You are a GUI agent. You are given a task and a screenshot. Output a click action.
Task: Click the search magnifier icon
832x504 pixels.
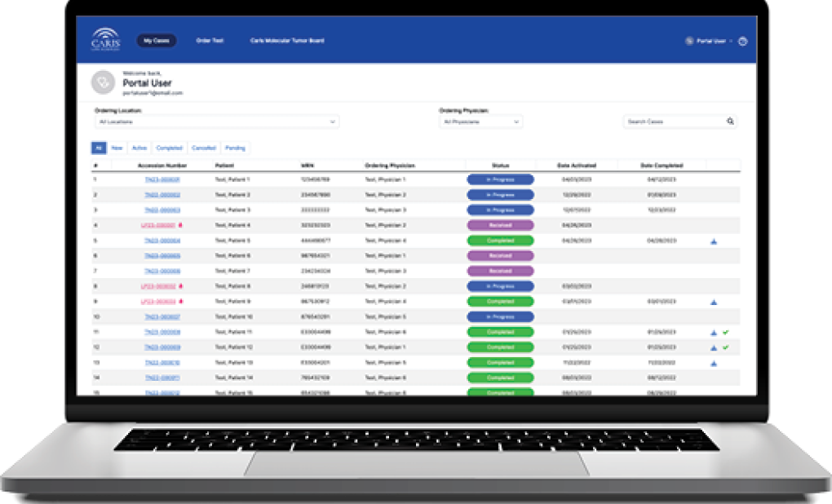730,122
